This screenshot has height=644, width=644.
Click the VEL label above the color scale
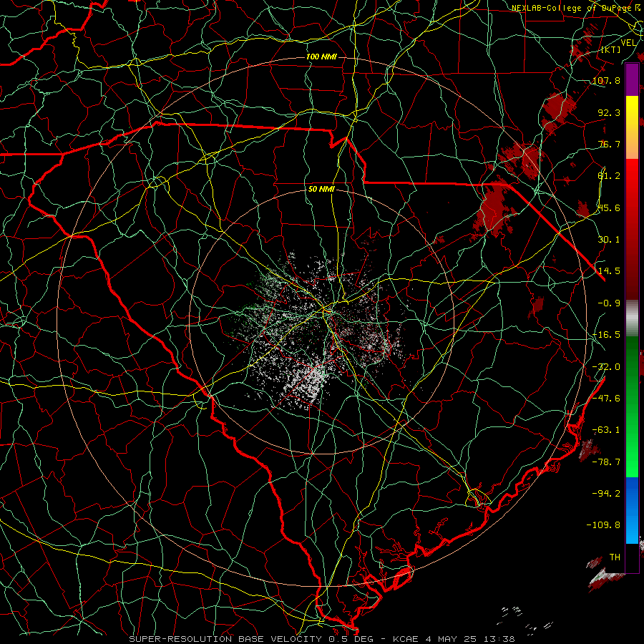click(628, 43)
